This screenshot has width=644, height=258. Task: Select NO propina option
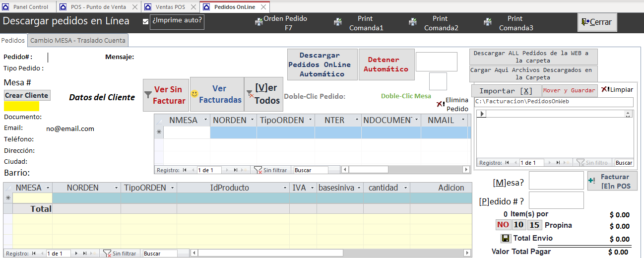(x=503, y=225)
